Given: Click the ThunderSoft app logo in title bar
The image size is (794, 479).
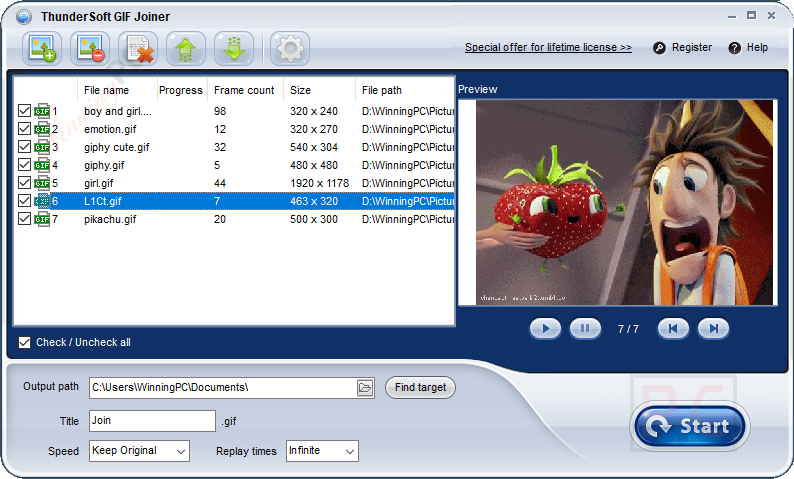Looking at the screenshot, I should 24,17.
